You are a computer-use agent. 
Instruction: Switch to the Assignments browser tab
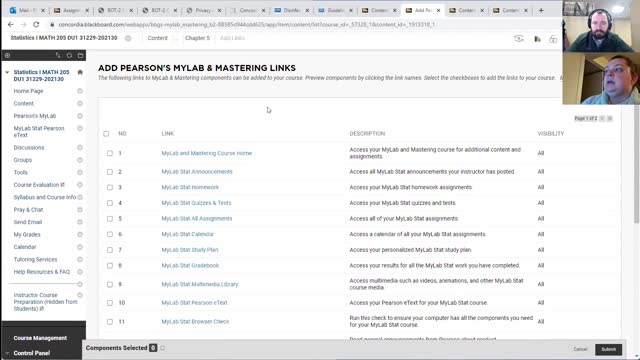(x=71, y=10)
